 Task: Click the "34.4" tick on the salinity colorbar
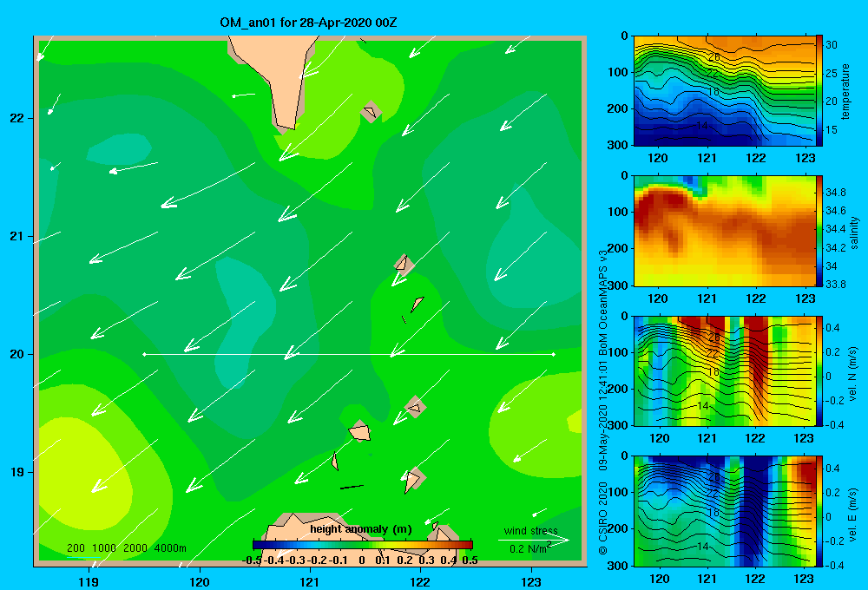(836, 229)
